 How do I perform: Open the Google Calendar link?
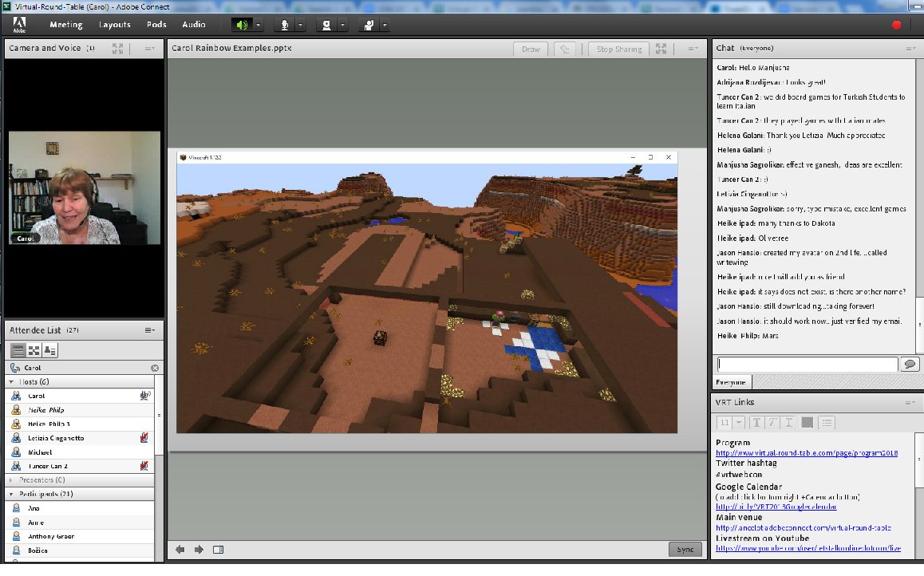[776, 507]
